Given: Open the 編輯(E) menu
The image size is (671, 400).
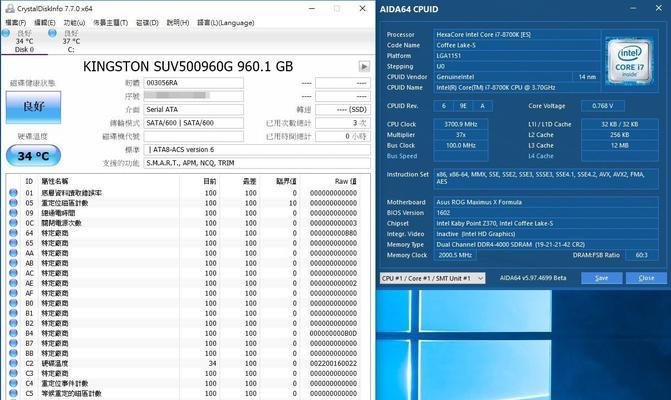Looking at the screenshot, I should (45, 23).
